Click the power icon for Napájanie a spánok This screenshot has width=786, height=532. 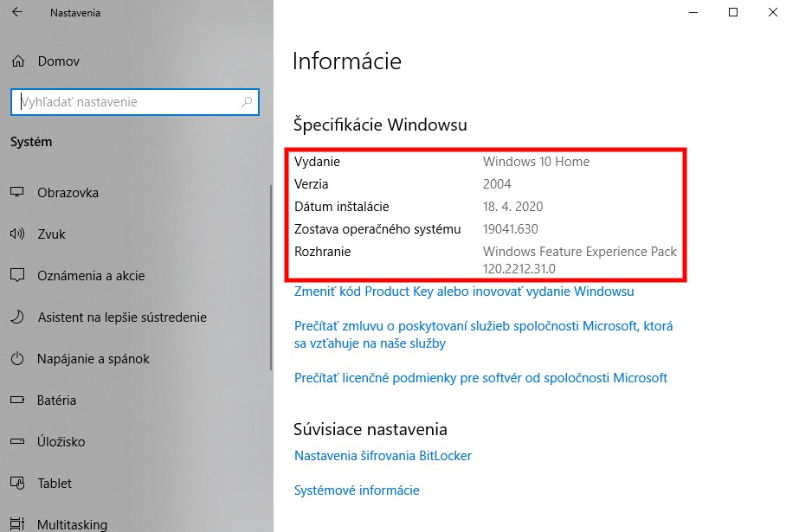[17, 359]
